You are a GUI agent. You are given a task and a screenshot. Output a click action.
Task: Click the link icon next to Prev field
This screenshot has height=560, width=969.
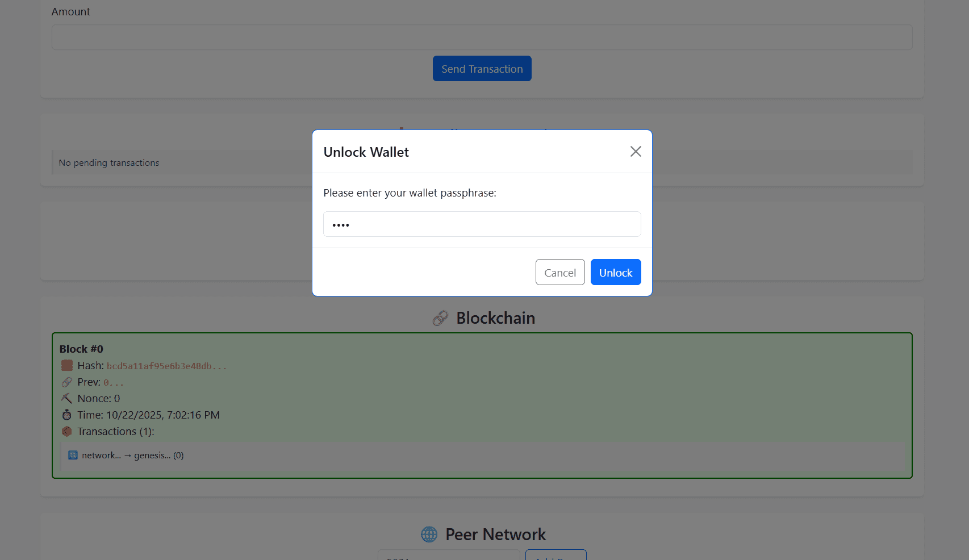click(x=66, y=382)
